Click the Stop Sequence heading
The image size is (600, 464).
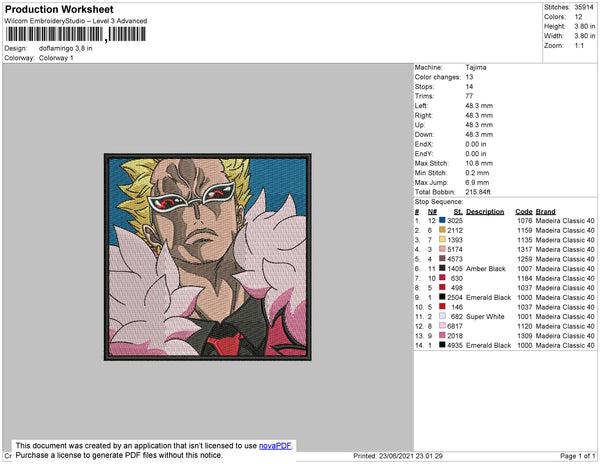coord(439,202)
